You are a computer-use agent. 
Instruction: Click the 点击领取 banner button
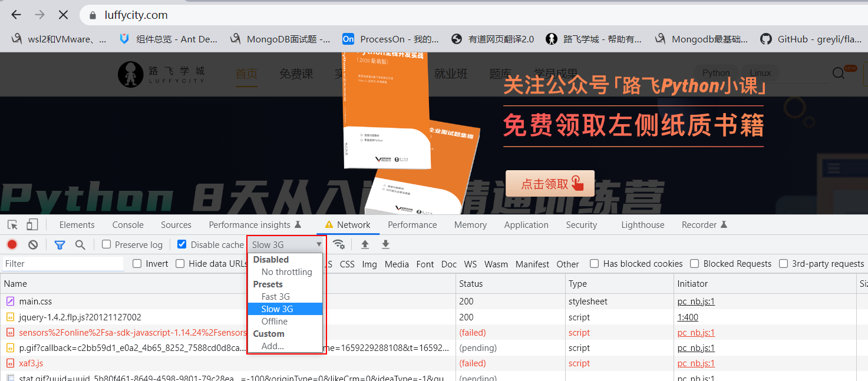click(550, 184)
